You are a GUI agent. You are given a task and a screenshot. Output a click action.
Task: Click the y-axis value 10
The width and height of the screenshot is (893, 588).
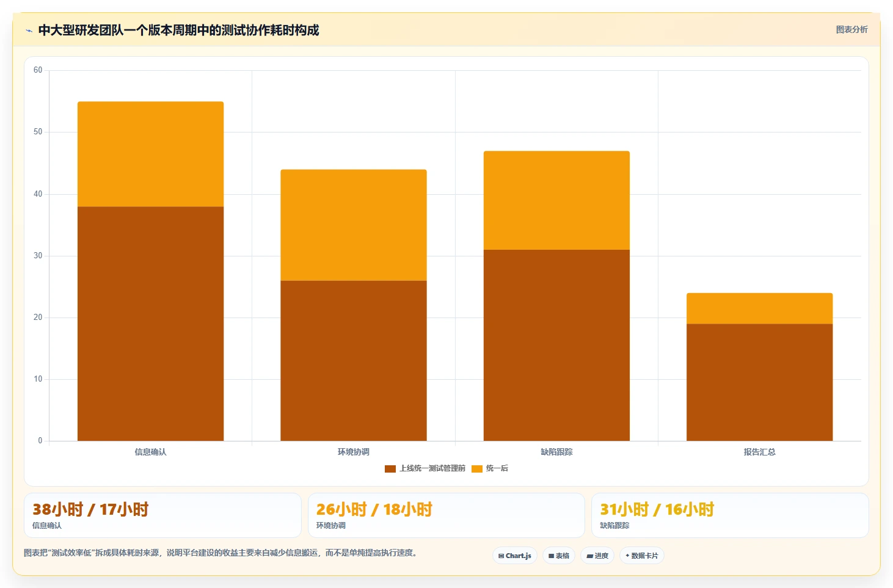point(38,379)
